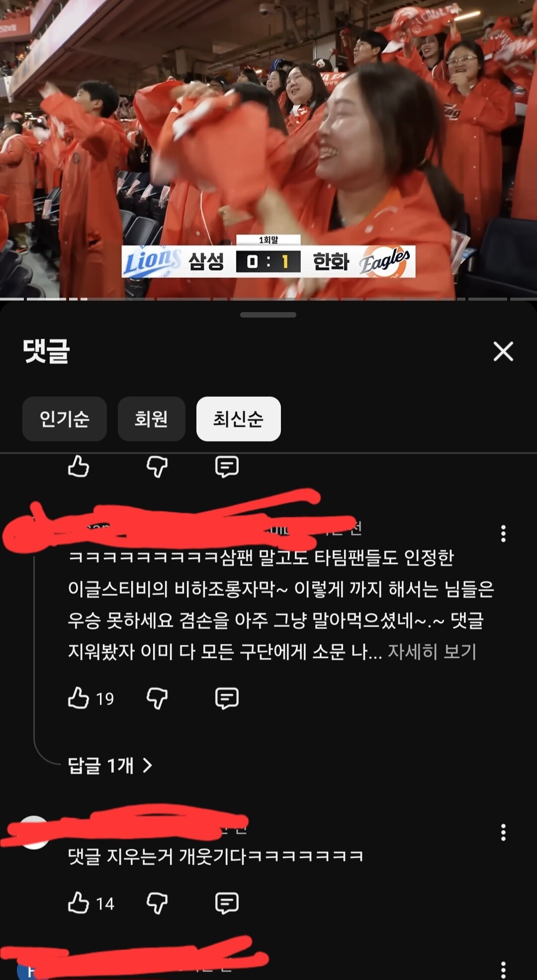Expand the 답글 1개 replies

point(110,765)
